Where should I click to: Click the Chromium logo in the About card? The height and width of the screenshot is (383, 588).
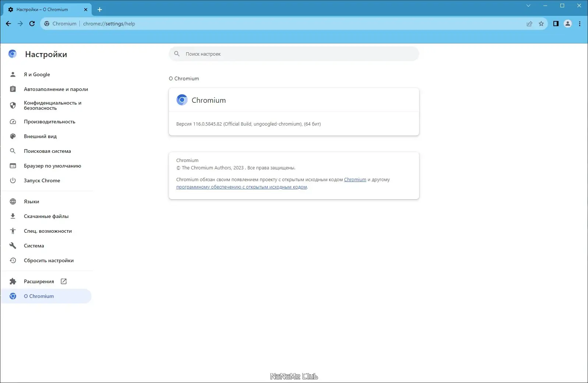tap(182, 100)
